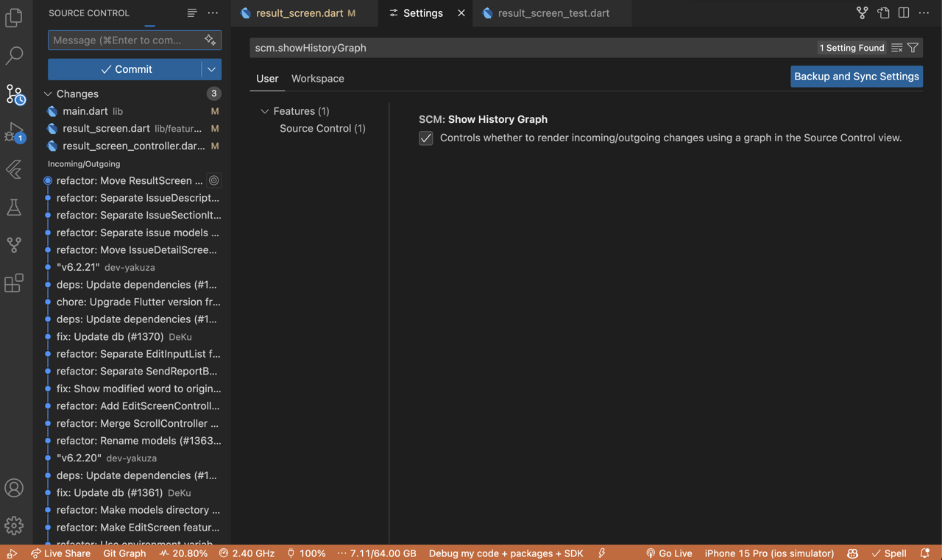Image resolution: width=942 pixels, height=560 pixels.
Task: Click Go Live in status bar
Action: pos(668,553)
